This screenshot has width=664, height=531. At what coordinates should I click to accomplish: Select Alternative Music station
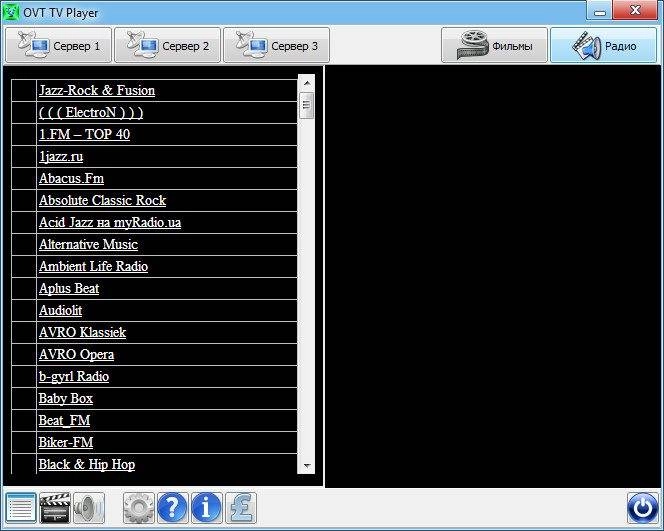pos(89,244)
